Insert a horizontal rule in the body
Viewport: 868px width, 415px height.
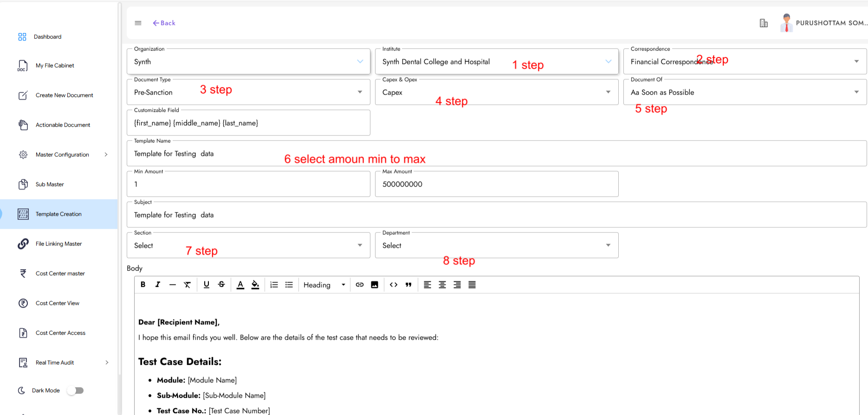click(173, 285)
